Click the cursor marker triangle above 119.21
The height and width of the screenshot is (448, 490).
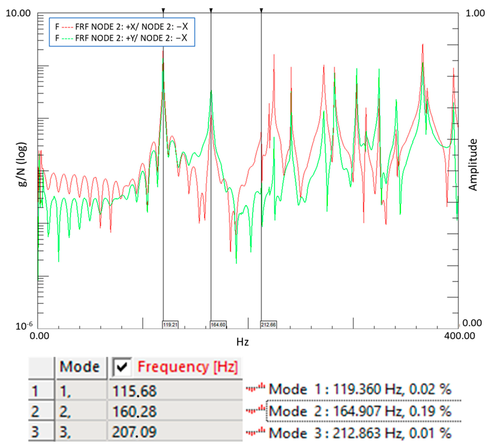click(x=163, y=10)
